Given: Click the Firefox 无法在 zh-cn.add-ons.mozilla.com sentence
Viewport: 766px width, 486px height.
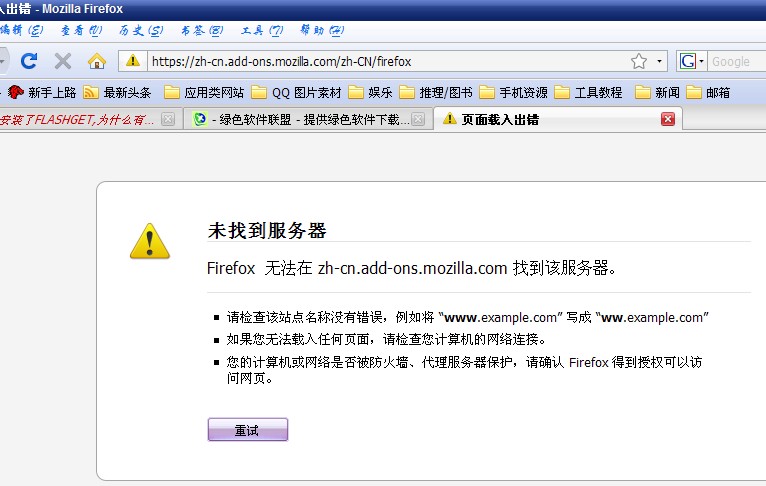Looking at the screenshot, I should (x=411, y=268).
